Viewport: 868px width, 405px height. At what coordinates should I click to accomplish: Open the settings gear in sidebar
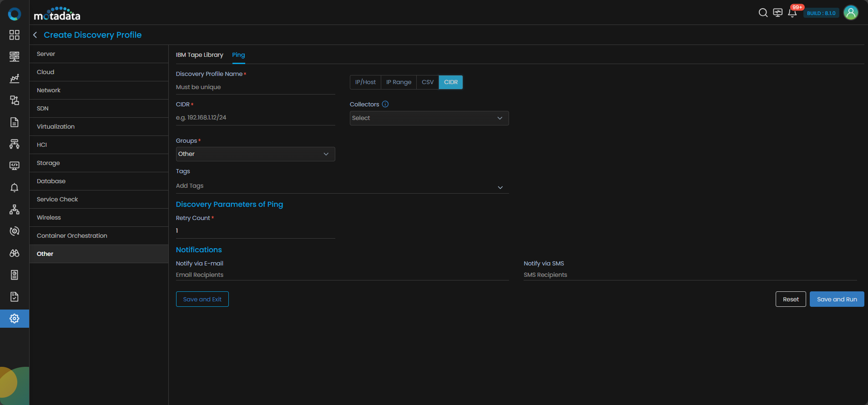[x=15, y=319]
